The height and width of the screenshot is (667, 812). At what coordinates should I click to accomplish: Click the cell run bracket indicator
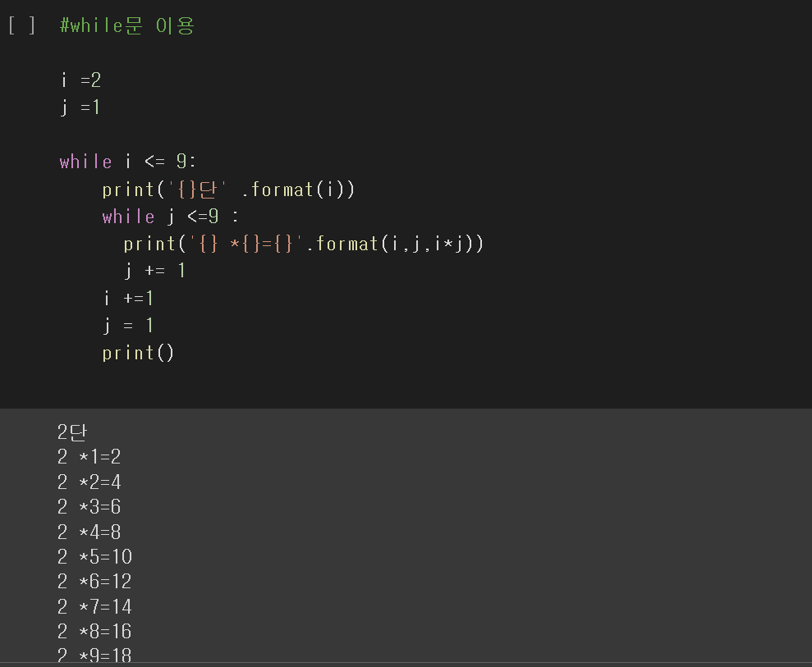coord(22,25)
